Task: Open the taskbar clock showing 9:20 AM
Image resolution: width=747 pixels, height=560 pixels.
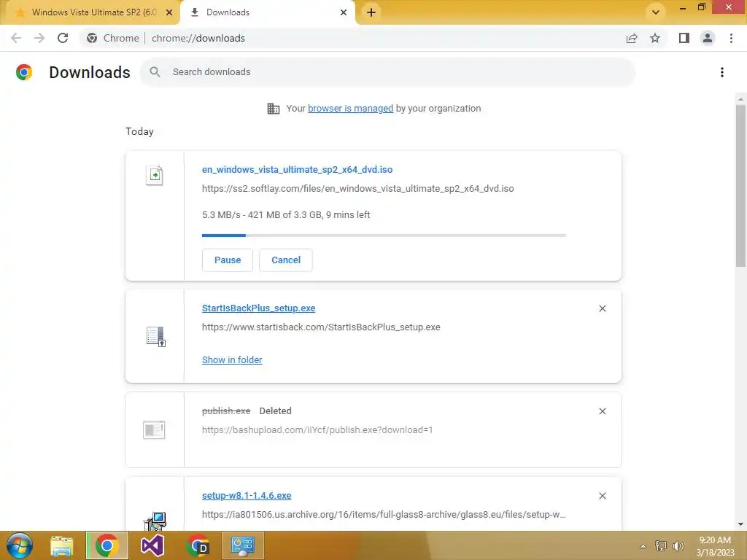Action: [715, 546]
